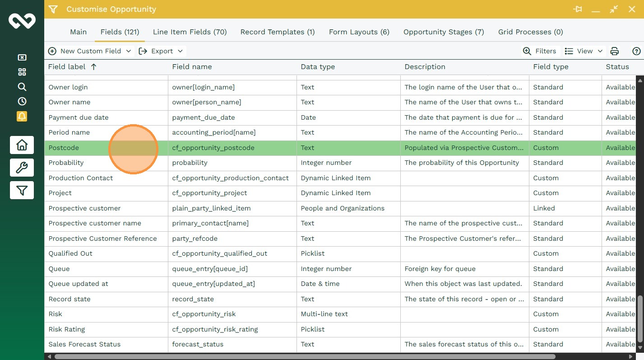Viewport: 644px width, 360px height.
Task: Open the wrench settings icon
Action: click(22, 168)
